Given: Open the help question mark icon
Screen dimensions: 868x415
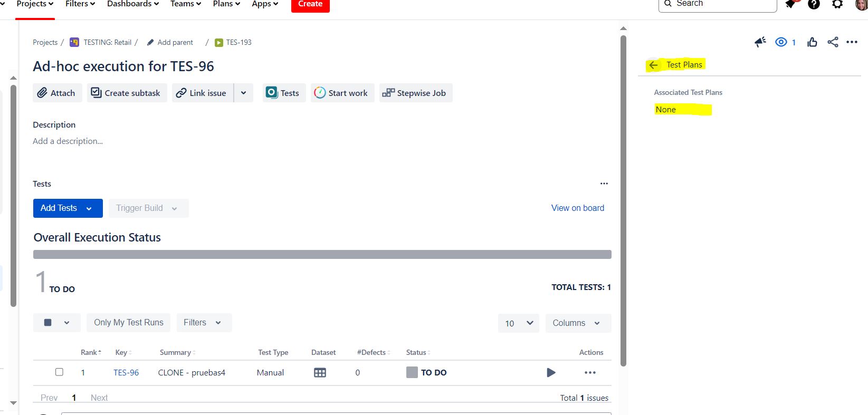Looking at the screenshot, I should click(814, 4).
